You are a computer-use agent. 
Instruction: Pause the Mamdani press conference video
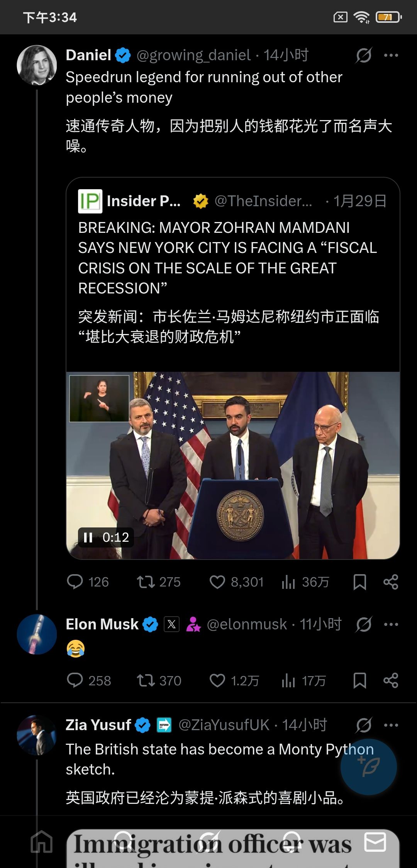(x=88, y=537)
